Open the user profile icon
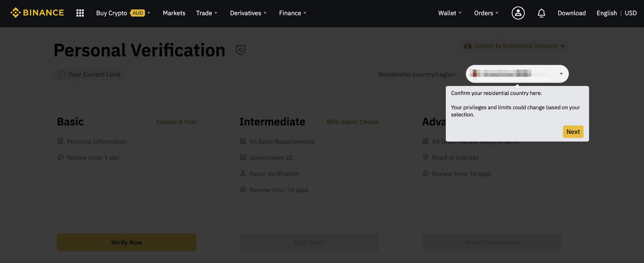The width and height of the screenshot is (644, 263). click(518, 13)
